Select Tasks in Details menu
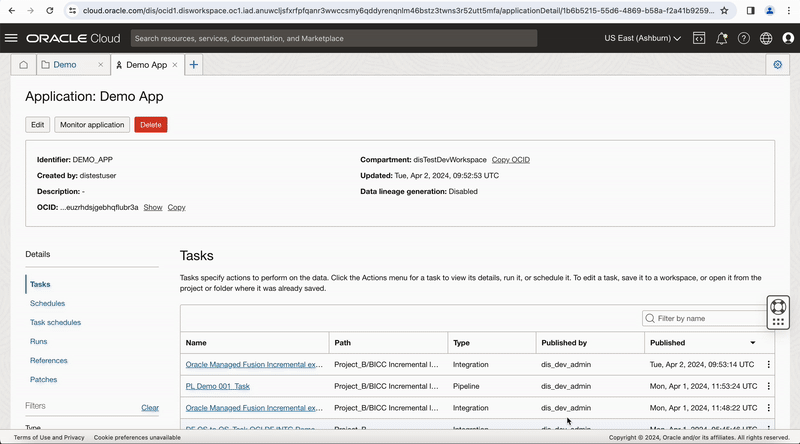This screenshot has height=444, width=800. pos(40,284)
